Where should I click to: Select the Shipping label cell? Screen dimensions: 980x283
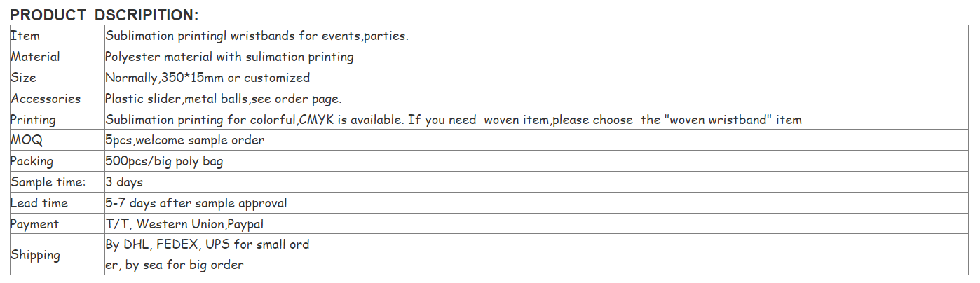coord(57,255)
